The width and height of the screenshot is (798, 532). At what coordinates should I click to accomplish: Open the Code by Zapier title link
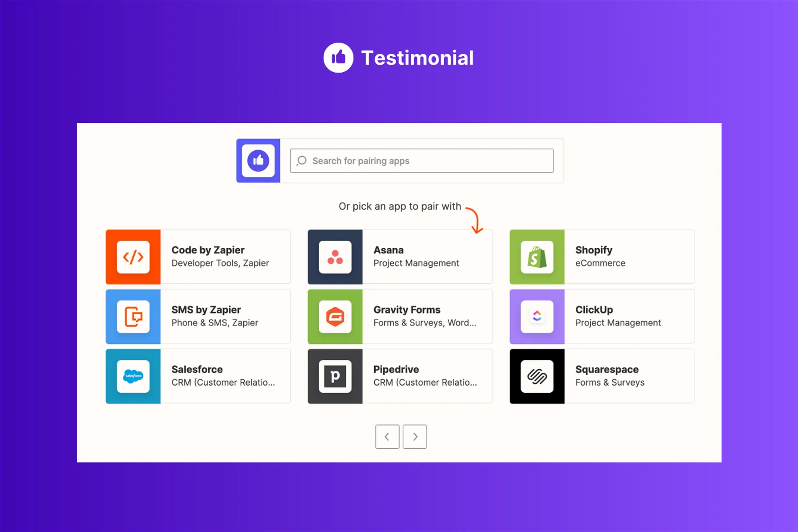point(208,250)
